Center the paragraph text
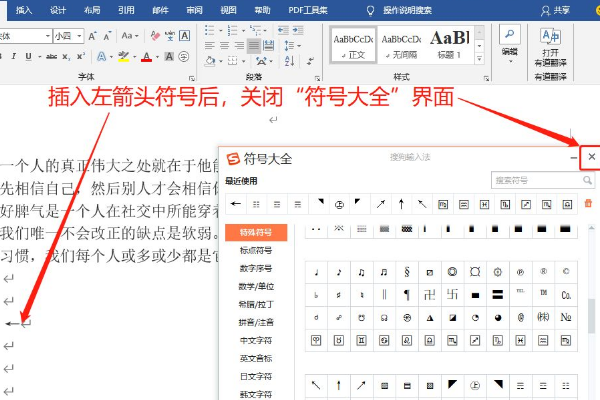 click(x=224, y=46)
